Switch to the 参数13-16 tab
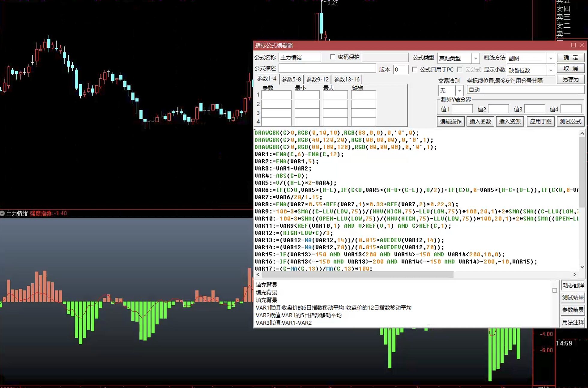This screenshot has width=588, height=388. tap(347, 79)
